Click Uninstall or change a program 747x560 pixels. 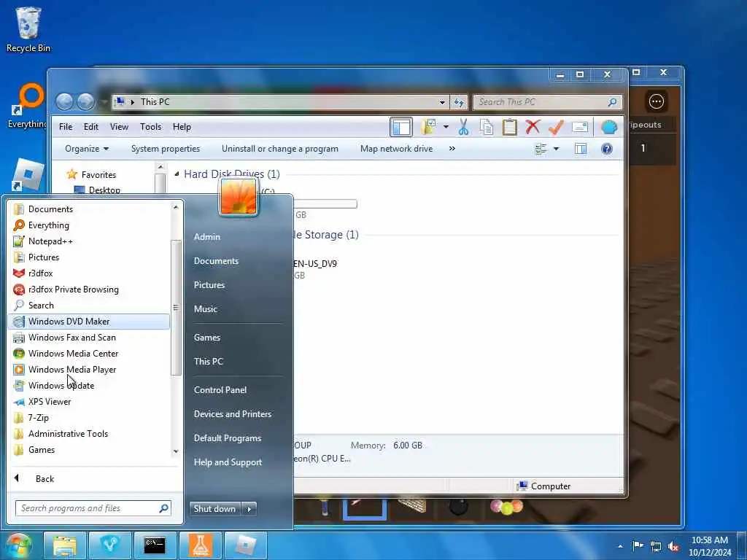point(279,149)
